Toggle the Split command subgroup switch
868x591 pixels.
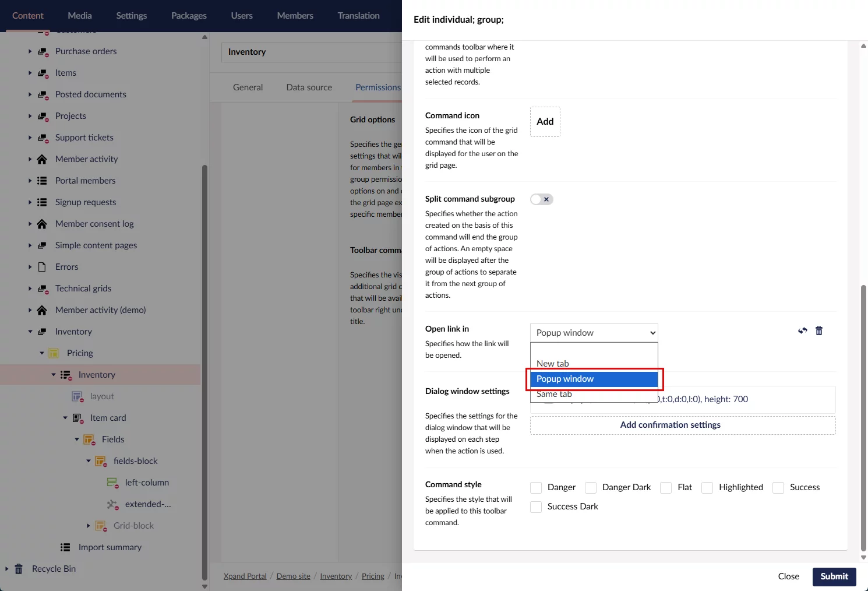pos(541,199)
